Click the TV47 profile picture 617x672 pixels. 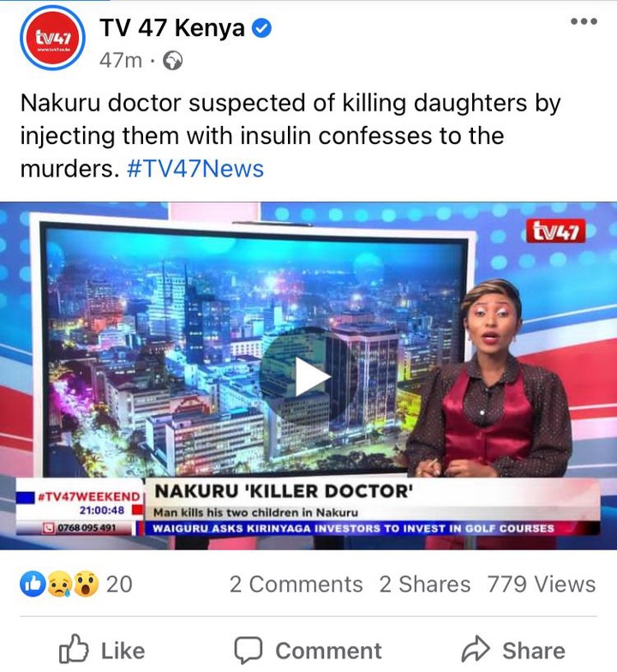(52, 39)
